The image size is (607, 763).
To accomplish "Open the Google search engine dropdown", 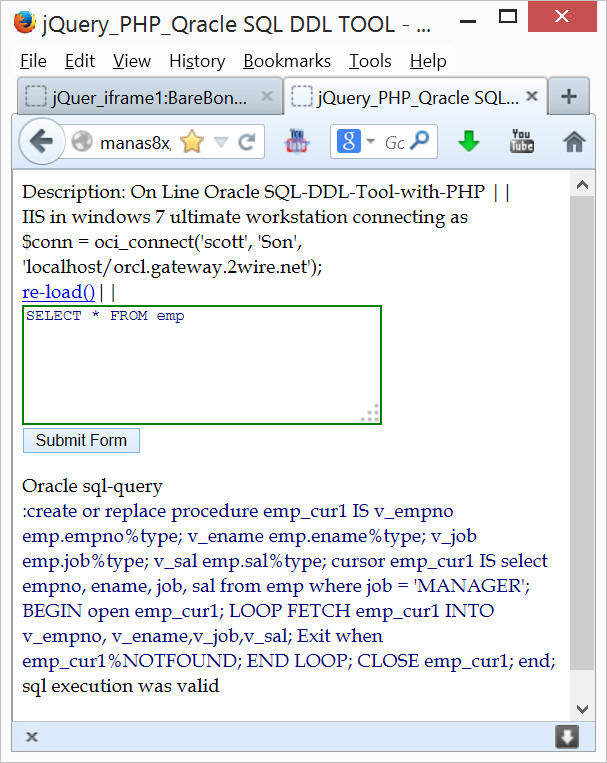I will (355, 142).
